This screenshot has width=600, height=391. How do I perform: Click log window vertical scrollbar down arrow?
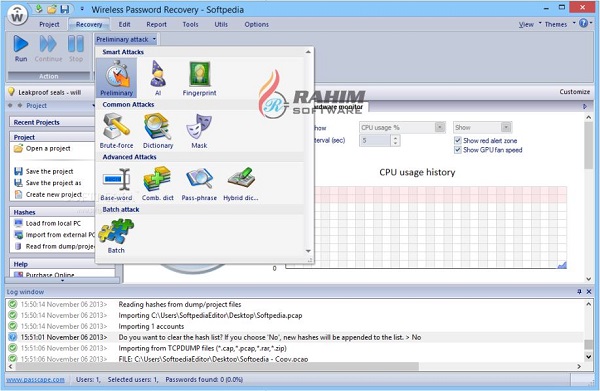click(x=589, y=357)
